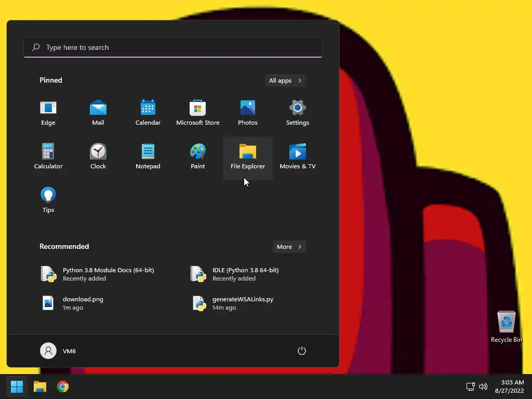The height and width of the screenshot is (399, 532).
Task: Launch Movies & TV app
Action: click(298, 157)
